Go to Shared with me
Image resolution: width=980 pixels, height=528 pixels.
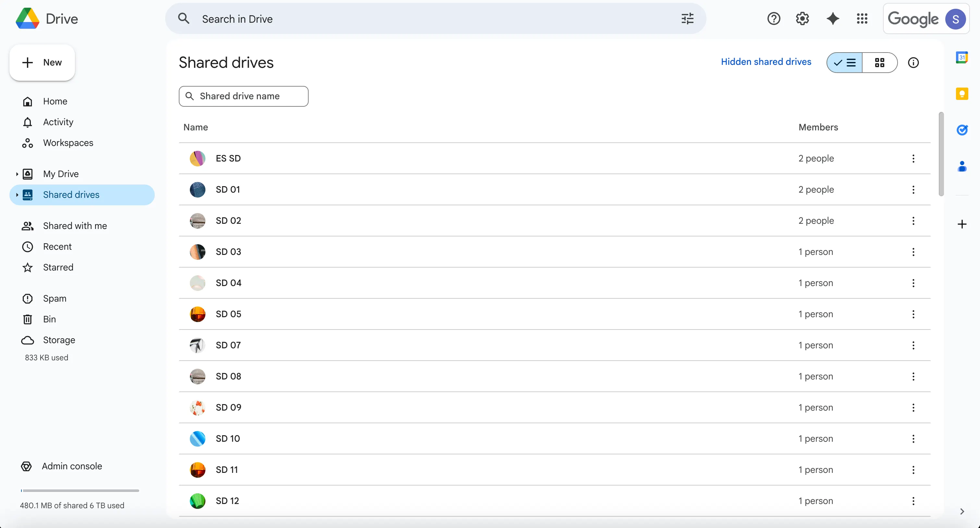75,226
